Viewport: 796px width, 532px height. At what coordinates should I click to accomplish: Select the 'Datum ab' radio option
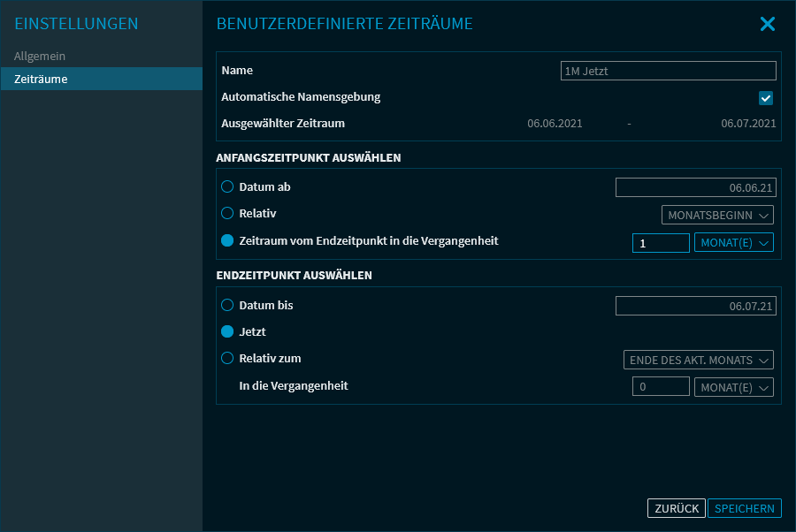coord(227,187)
